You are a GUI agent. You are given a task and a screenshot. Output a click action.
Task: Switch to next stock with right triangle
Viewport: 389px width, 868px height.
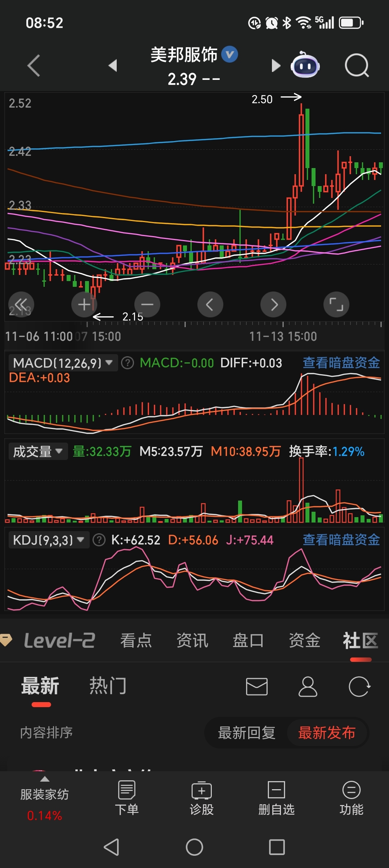coord(276,65)
